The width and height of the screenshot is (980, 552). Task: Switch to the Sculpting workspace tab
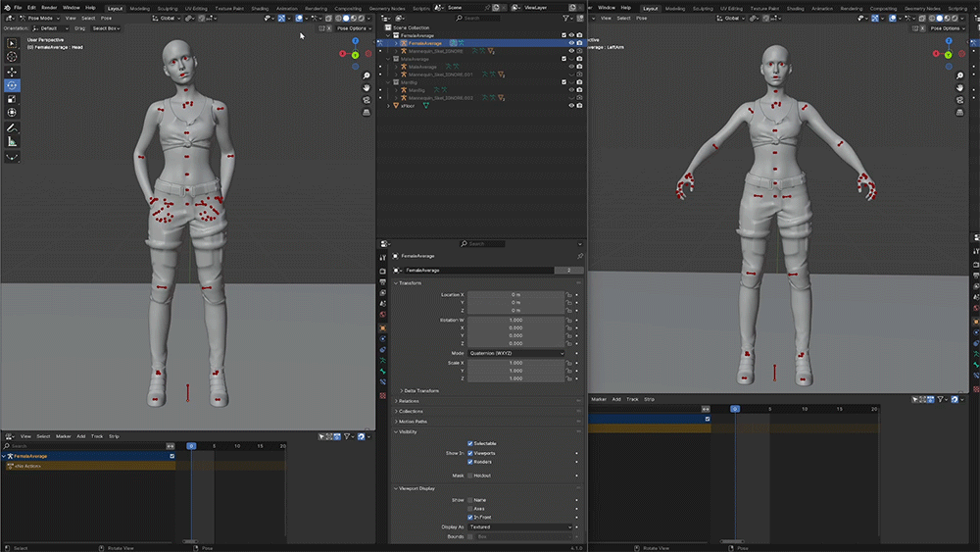pos(168,7)
